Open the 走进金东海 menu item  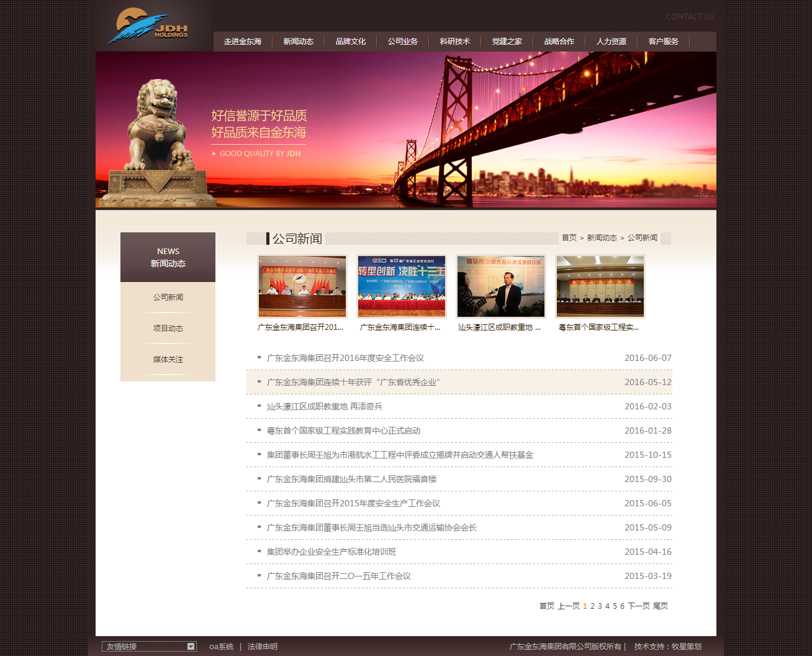pos(243,42)
